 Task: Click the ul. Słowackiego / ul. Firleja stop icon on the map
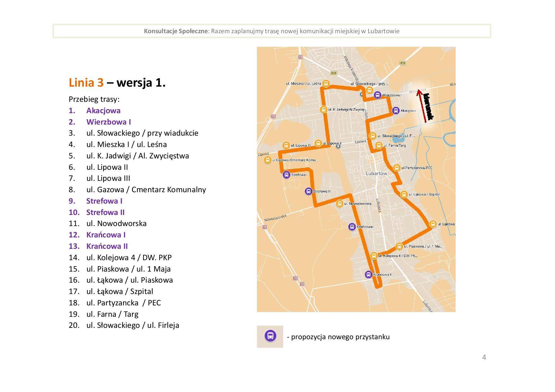373,136
